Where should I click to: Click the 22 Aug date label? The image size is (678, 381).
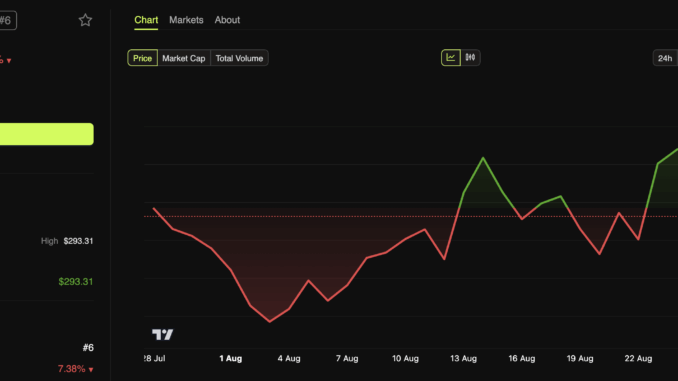click(x=638, y=359)
